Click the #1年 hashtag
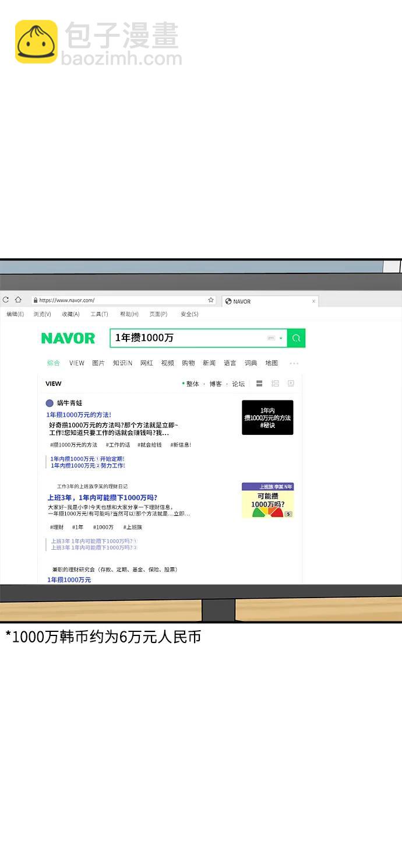402x868 pixels. [x=77, y=527]
